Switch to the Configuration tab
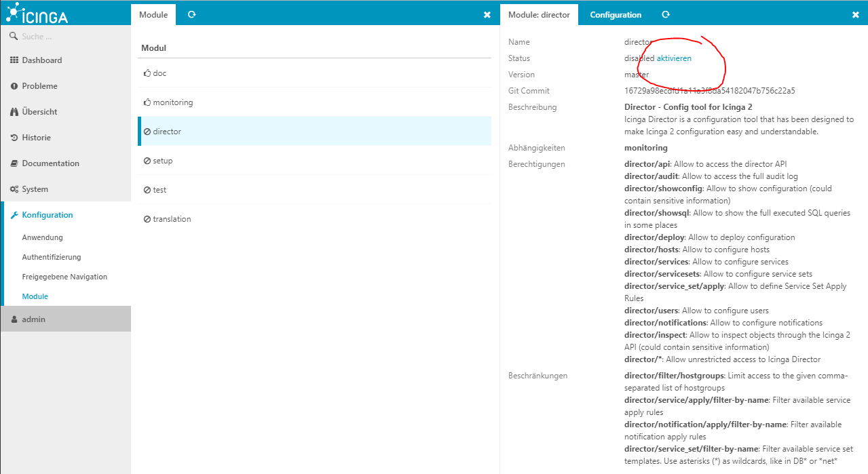The width and height of the screenshot is (868, 474). click(x=615, y=15)
